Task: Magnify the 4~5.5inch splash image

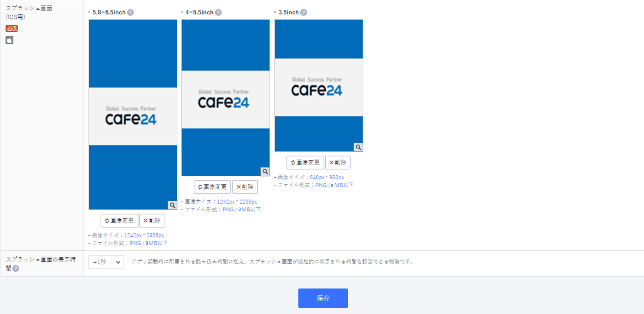Action: click(x=265, y=172)
